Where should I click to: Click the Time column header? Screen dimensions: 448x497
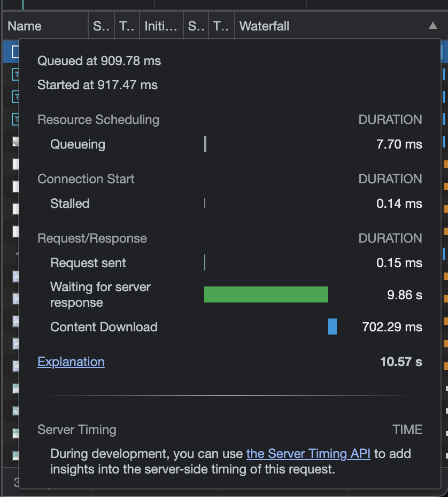click(x=127, y=25)
